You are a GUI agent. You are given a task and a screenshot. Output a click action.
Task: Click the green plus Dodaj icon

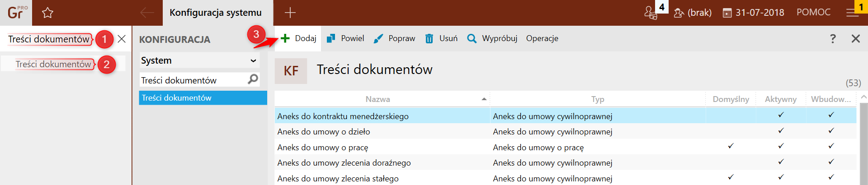[x=285, y=38]
